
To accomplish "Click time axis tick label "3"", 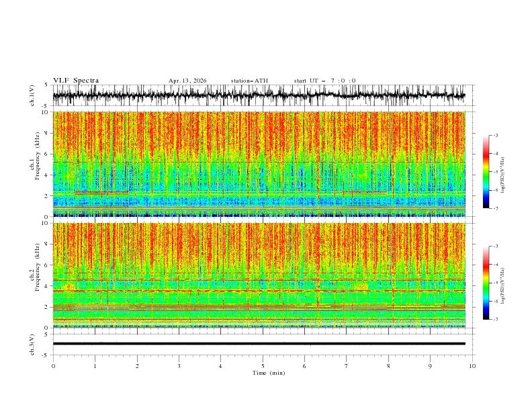I will [179, 366].
